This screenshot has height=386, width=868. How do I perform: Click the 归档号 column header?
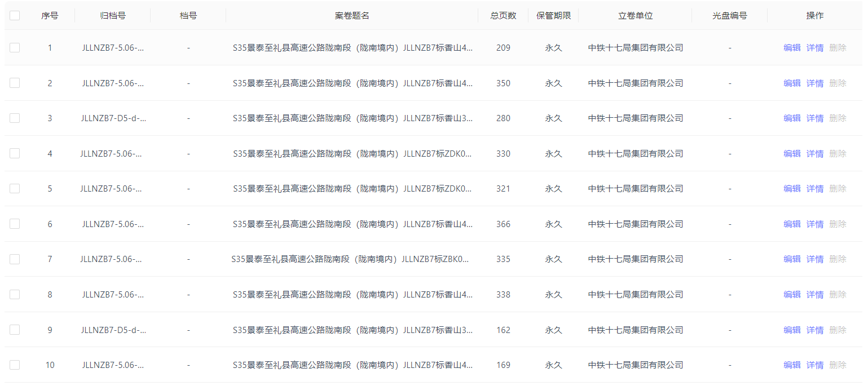pos(113,16)
